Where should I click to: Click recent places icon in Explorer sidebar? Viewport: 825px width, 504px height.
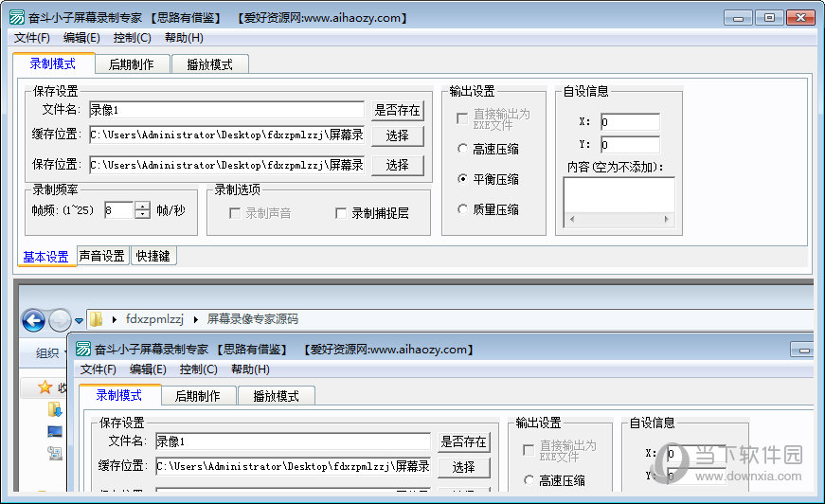[x=55, y=453]
